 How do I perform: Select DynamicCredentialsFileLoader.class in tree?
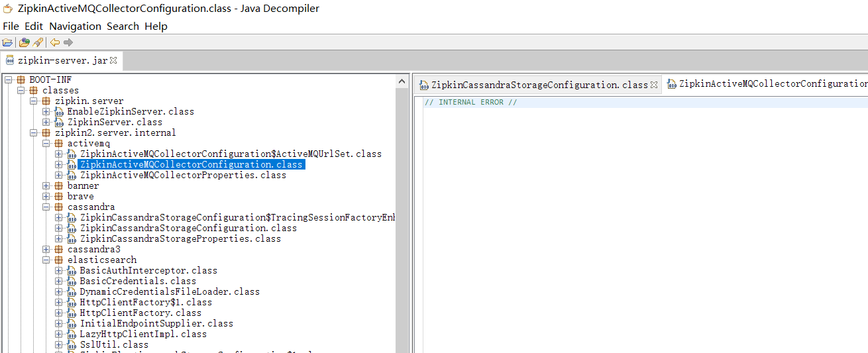pos(170,291)
